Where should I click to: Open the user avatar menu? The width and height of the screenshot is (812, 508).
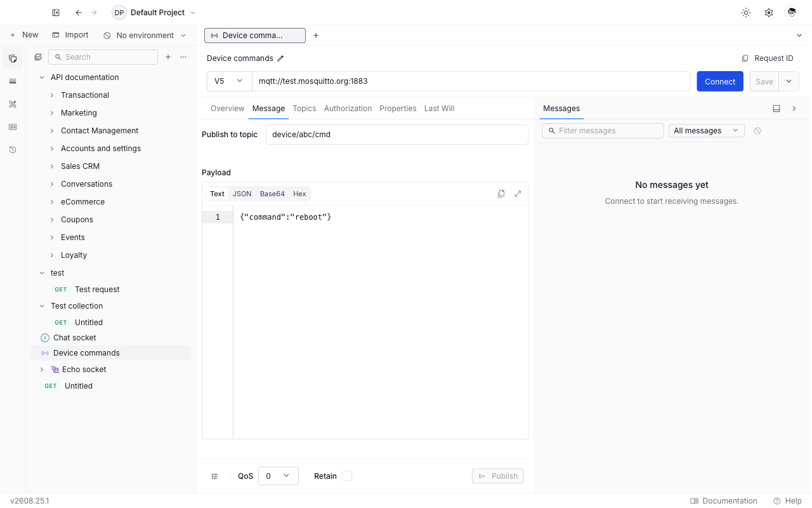click(791, 13)
